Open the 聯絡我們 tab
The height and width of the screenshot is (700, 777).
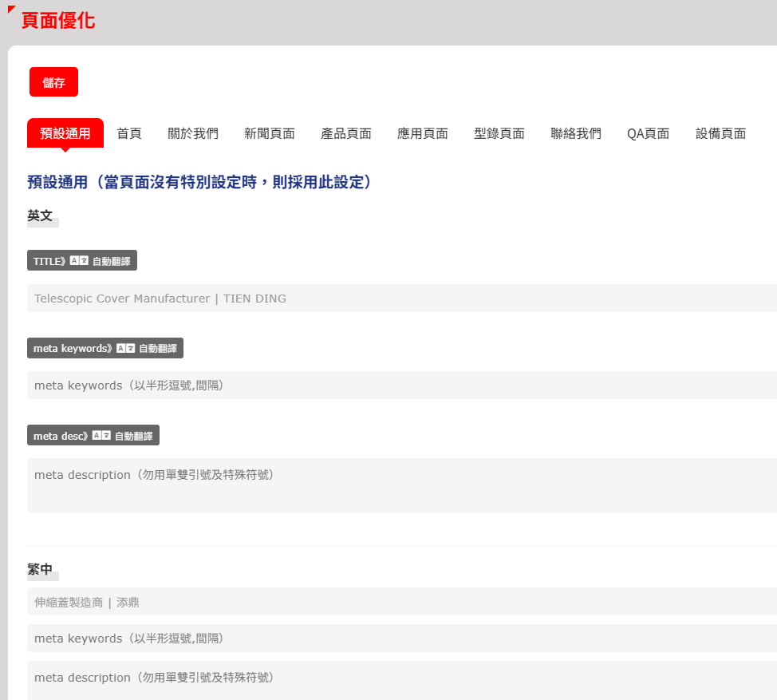click(x=576, y=133)
